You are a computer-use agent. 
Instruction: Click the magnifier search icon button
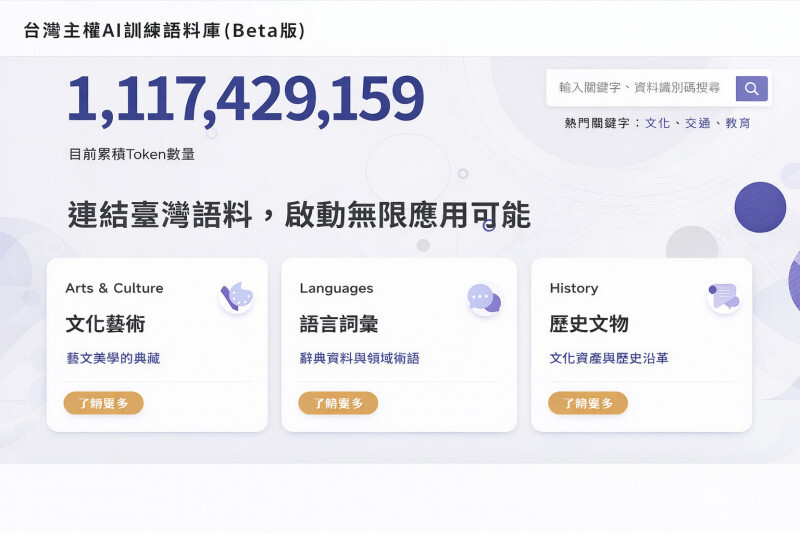[751, 89]
